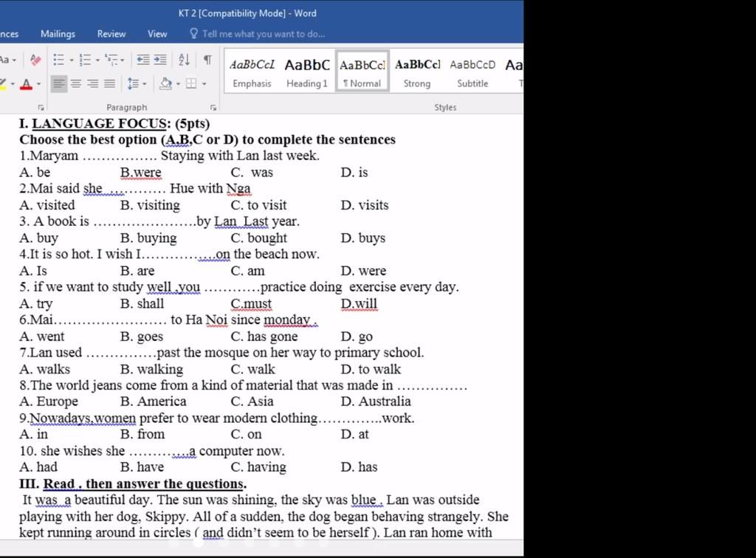Image resolution: width=756 pixels, height=558 pixels.
Task: Click 'Read . then answer the questions' heading
Action: tap(144, 483)
